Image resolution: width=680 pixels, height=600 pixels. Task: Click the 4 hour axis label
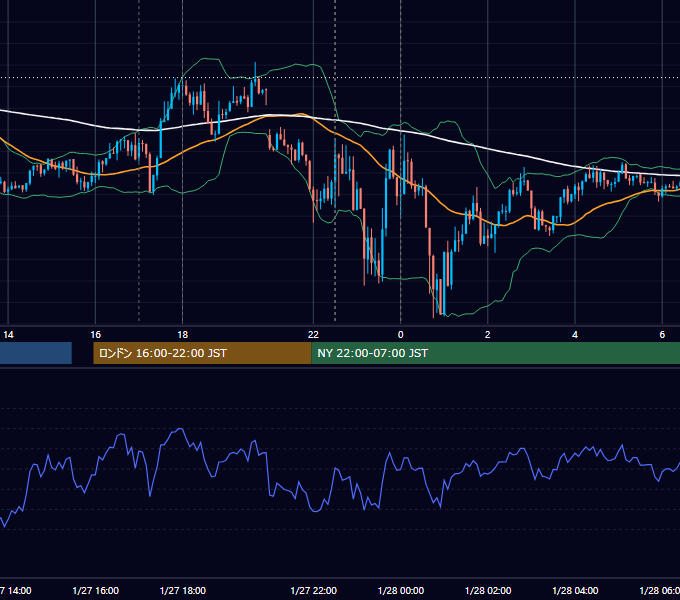[x=575, y=335]
